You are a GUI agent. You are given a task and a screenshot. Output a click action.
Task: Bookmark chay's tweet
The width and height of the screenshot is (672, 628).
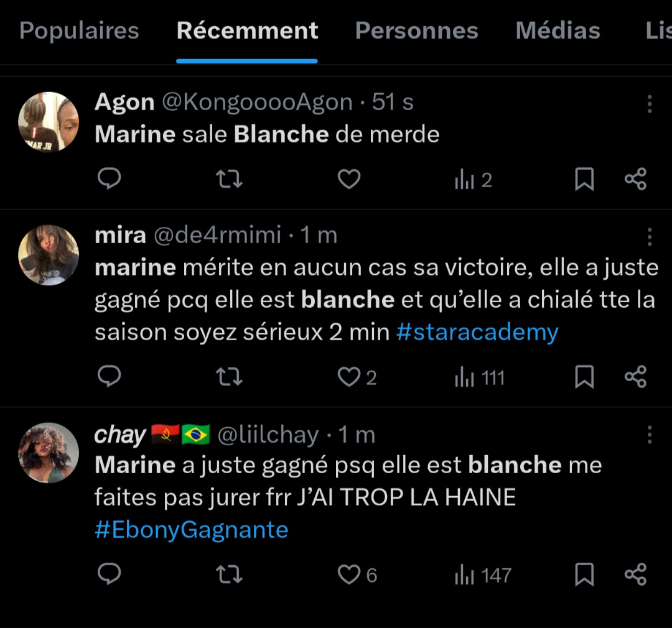(584, 575)
